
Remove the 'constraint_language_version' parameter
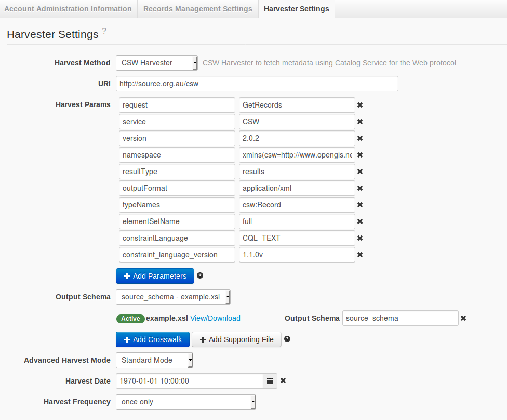pyautogui.click(x=360, y=255)
